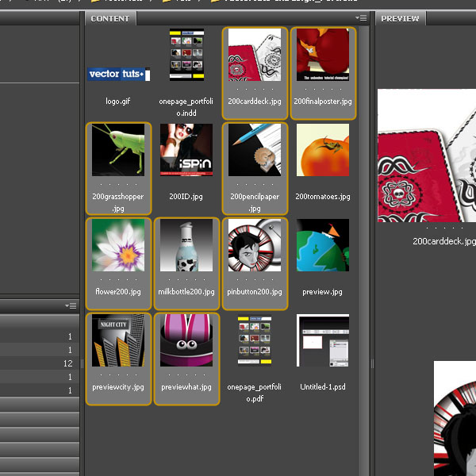Select the preview.jpg globe thumbnail

coord(323,245)
